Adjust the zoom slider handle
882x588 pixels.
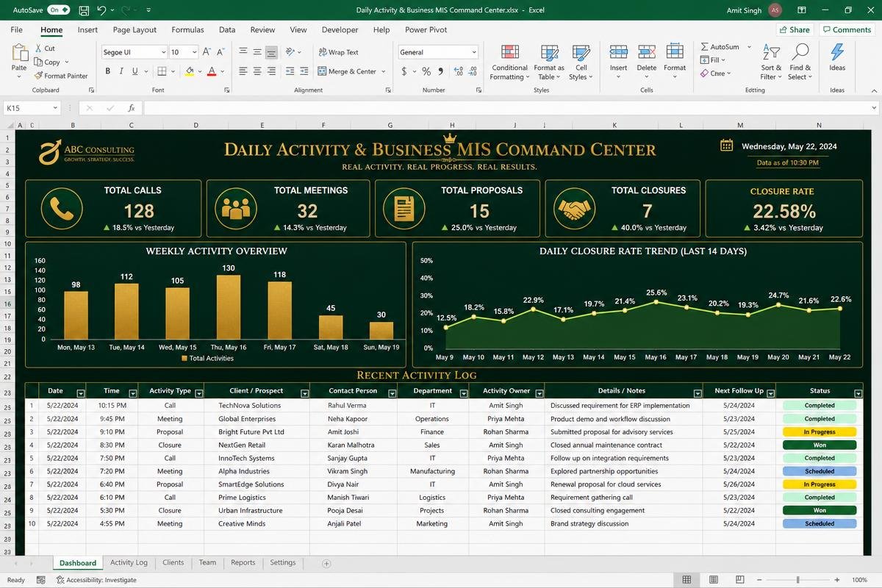click(798, 580)
